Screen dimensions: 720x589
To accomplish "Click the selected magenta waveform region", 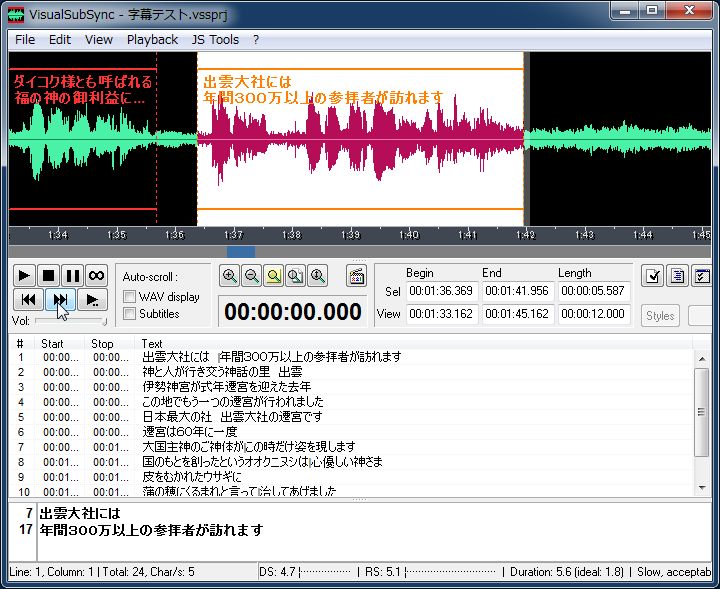I will [360, 139].
